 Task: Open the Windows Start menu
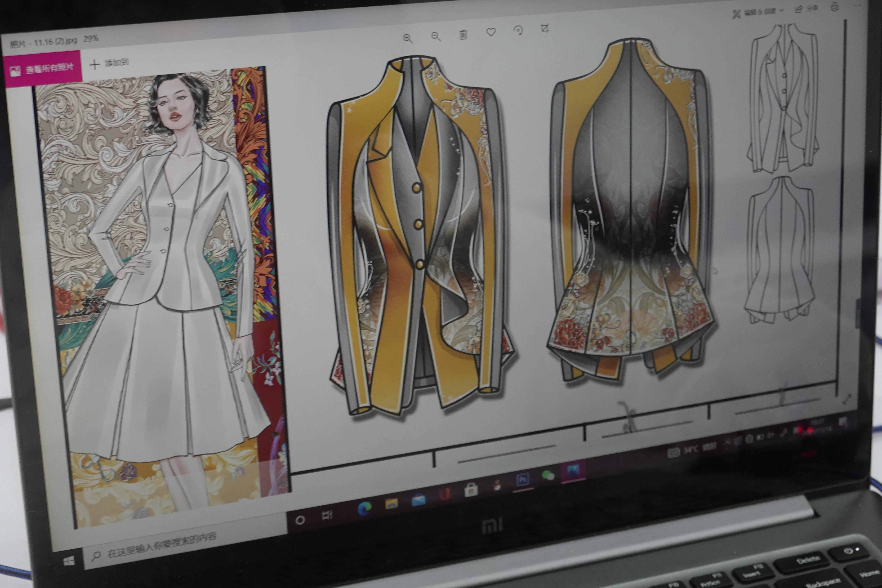coord(69,561)
